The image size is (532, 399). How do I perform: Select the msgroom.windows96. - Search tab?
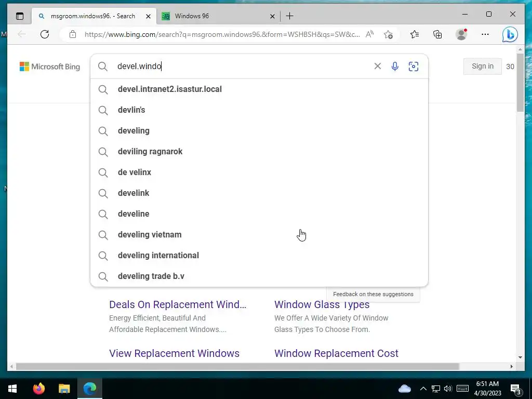coord(95,16)
